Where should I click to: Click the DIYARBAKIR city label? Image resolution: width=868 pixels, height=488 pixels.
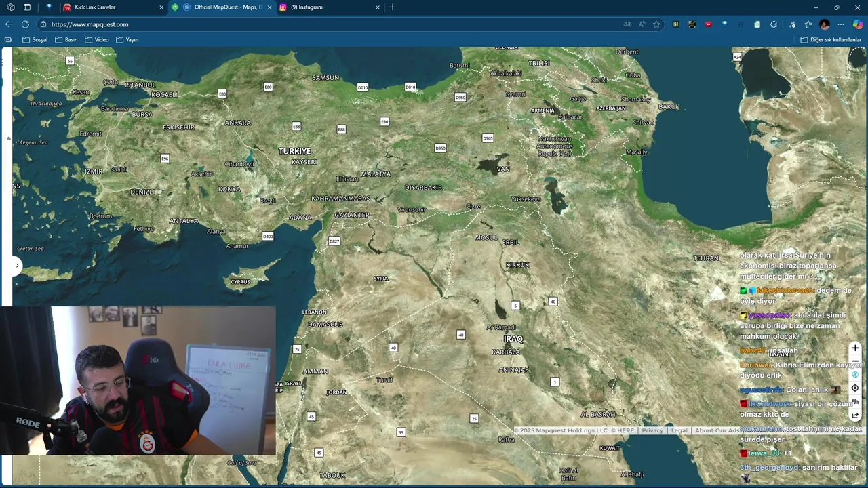click(423, 187)
